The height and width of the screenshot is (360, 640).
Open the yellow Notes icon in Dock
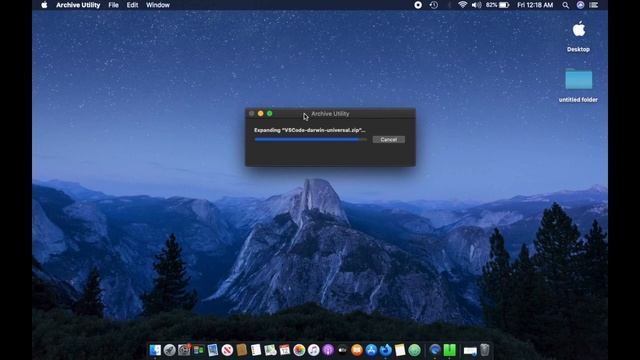click(400, 350)
